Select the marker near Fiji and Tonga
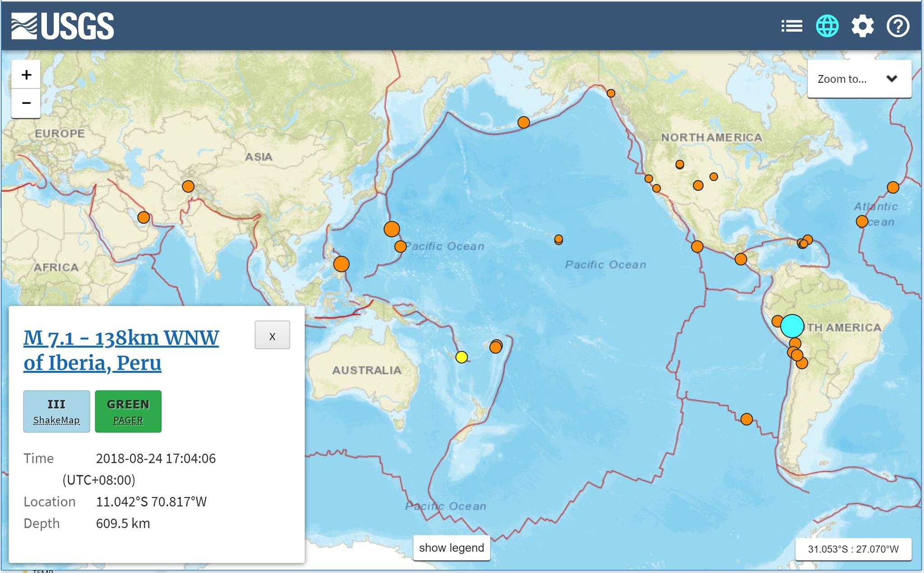Screen dimensions: 924x573 pos(496,346)
